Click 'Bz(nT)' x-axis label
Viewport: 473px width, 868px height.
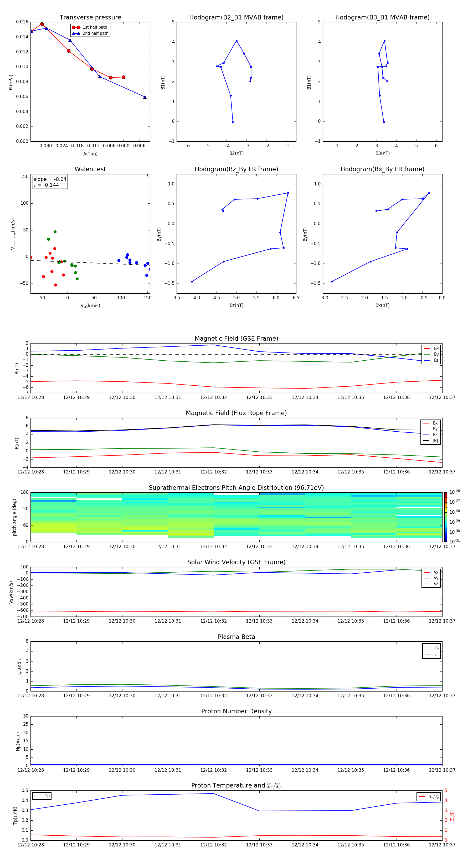(236, 305)
